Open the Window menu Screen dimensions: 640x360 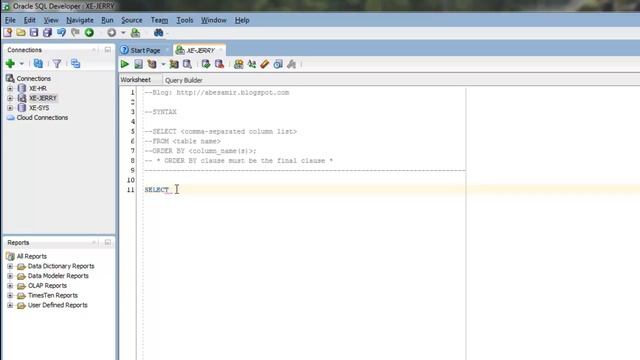click(x=213, y=20)
